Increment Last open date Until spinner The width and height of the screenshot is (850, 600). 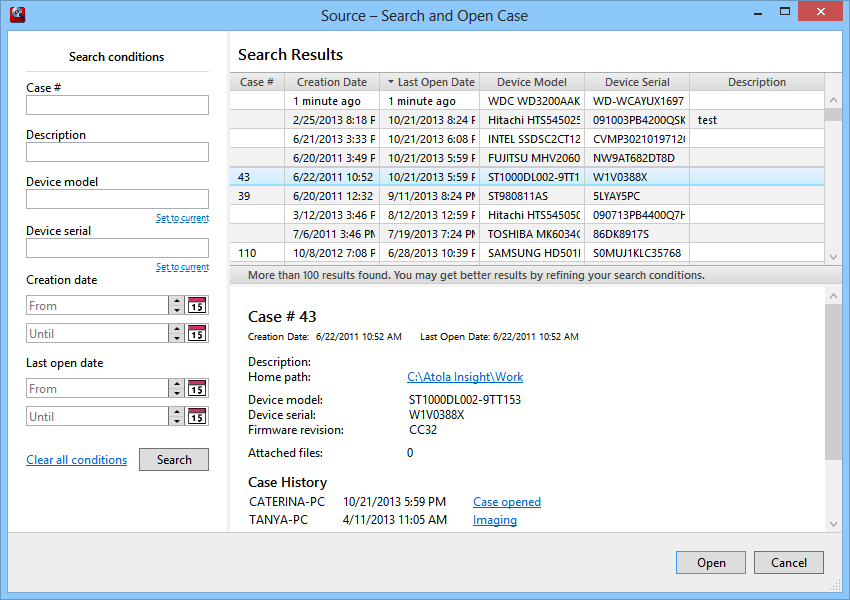177,412
